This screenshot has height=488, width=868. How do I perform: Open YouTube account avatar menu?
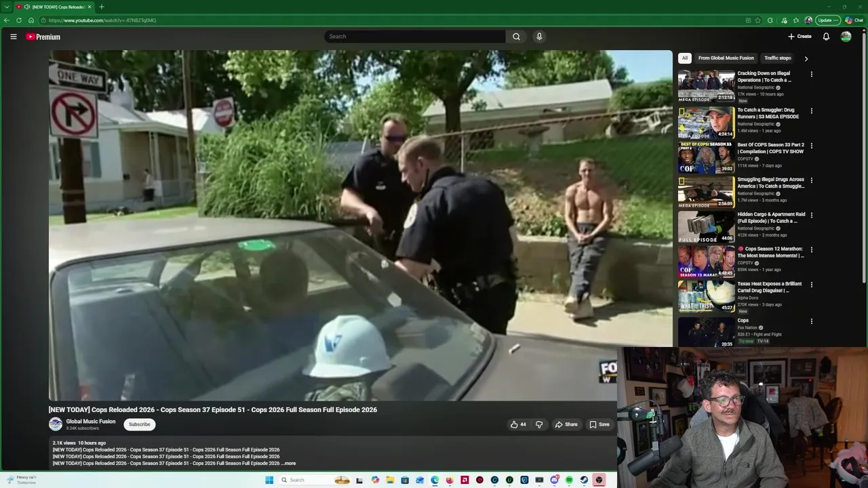pos(846,37)
